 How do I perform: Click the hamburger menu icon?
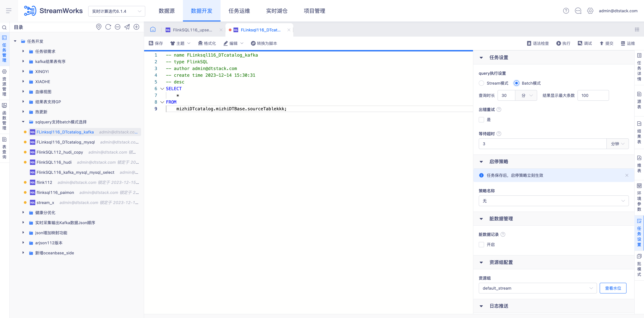point(9,11)
